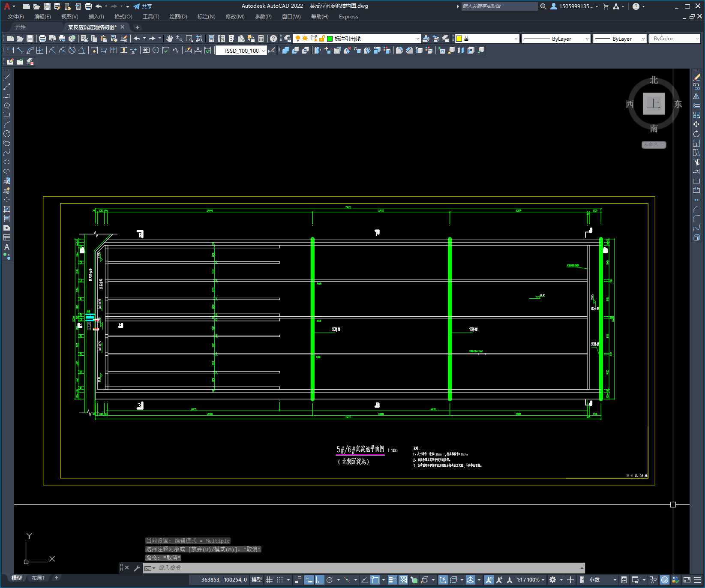Select the Angular dimension tool
This screenshot has width=705, height=588.
(x=81, y=50)
